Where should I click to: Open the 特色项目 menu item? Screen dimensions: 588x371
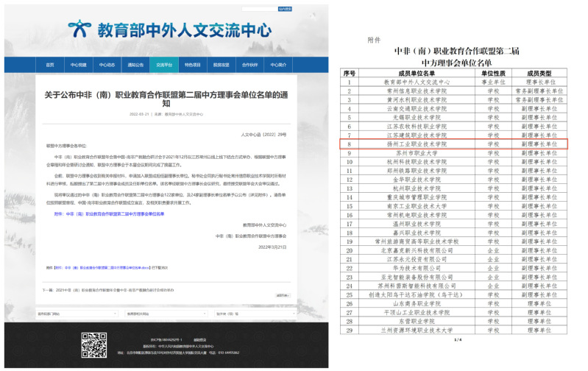point(191,65)
